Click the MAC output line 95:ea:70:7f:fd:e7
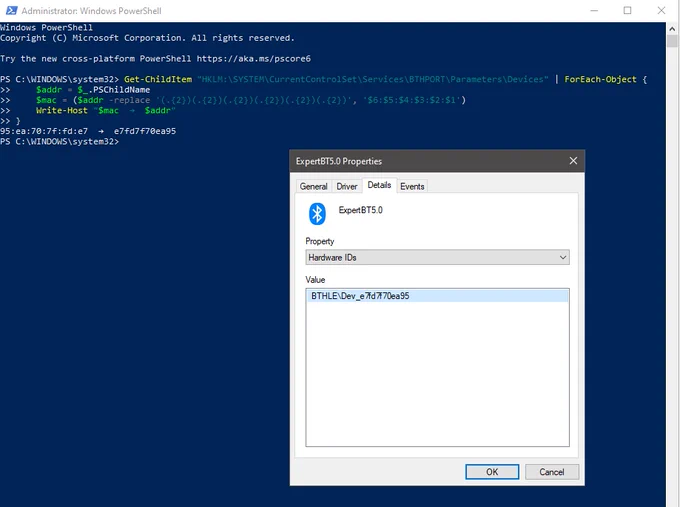Screen dimensions: 680x507 point(88,131)
